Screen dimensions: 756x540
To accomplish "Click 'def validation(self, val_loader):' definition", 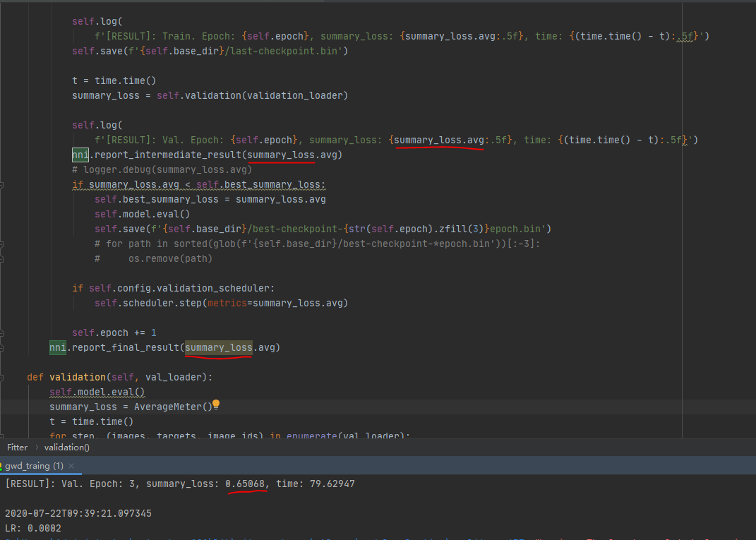I will (x=119, y=378).
